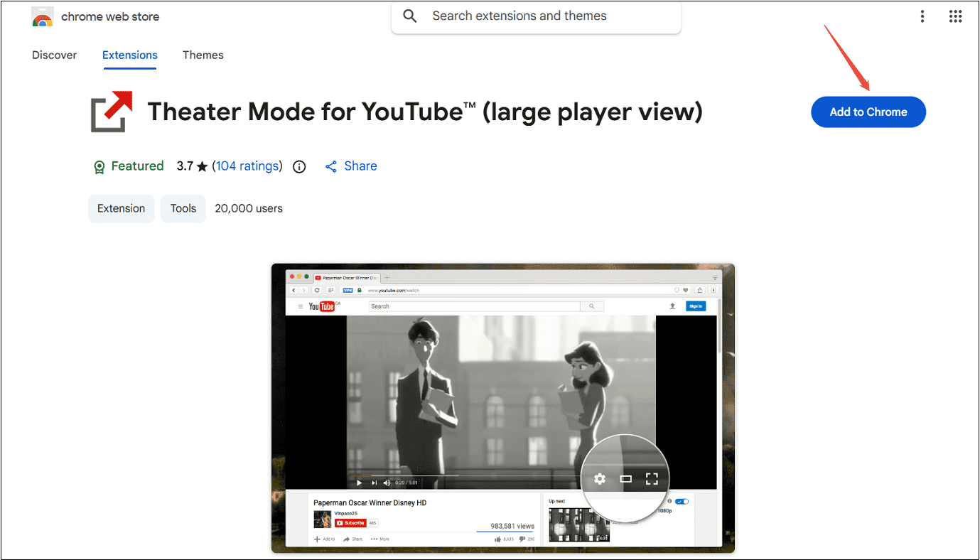Click the search magnifier icon
Screen dimensions: 980x560
[410, 15]
